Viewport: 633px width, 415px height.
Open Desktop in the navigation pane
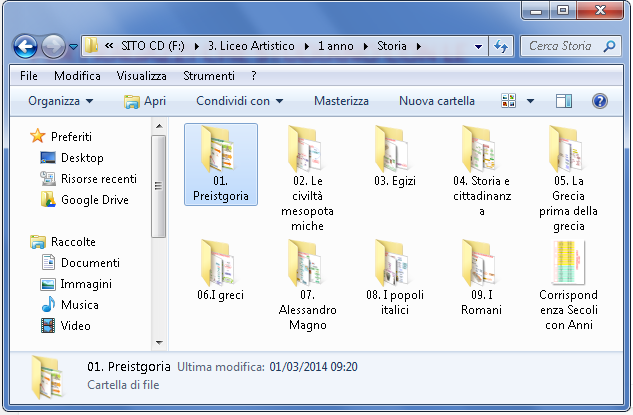[x=72, y=157]
